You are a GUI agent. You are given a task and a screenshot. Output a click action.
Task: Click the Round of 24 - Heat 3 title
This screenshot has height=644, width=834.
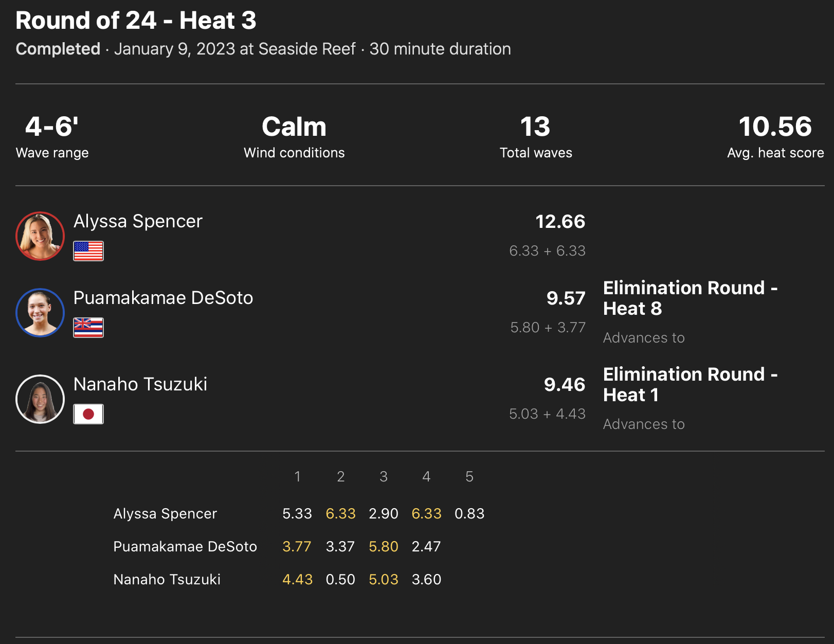pyautogui.click(x=136, y=21)
